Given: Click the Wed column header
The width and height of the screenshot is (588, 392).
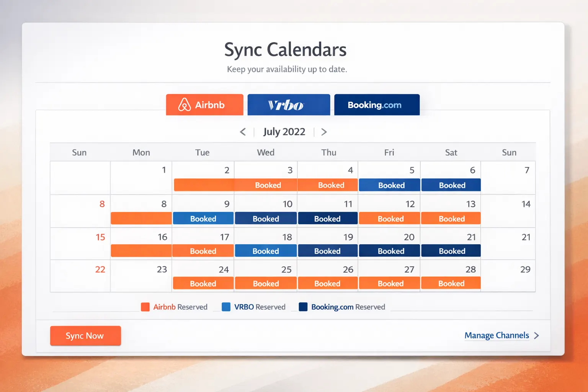Looking at the screenshot, I should pos(266,152).
